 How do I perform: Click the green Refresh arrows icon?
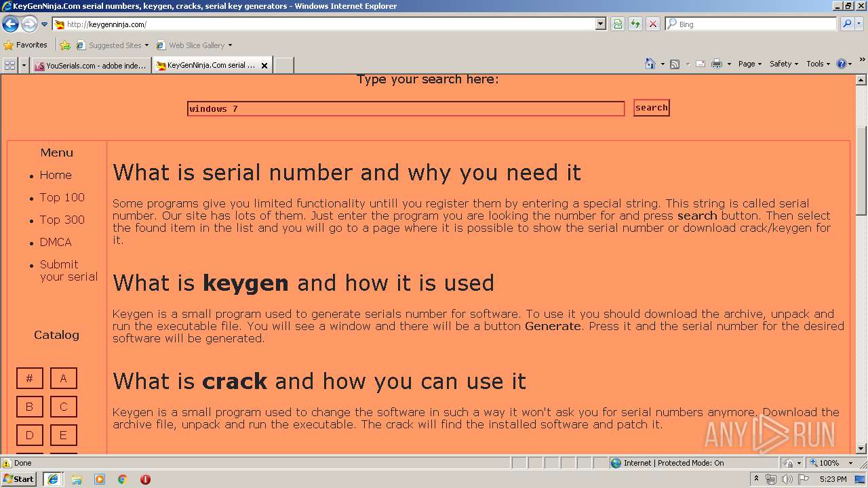pyautogui.click(x=635, y=24)
